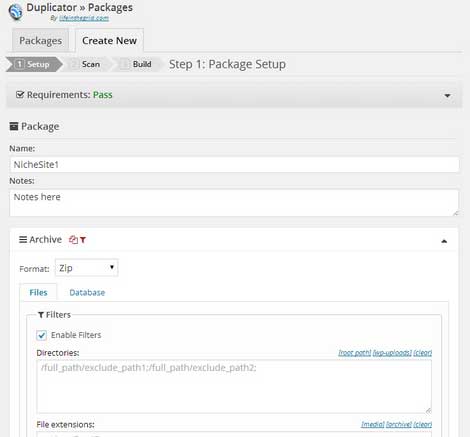
Task: Click the Requirements check icon
Action: (20, 95)
